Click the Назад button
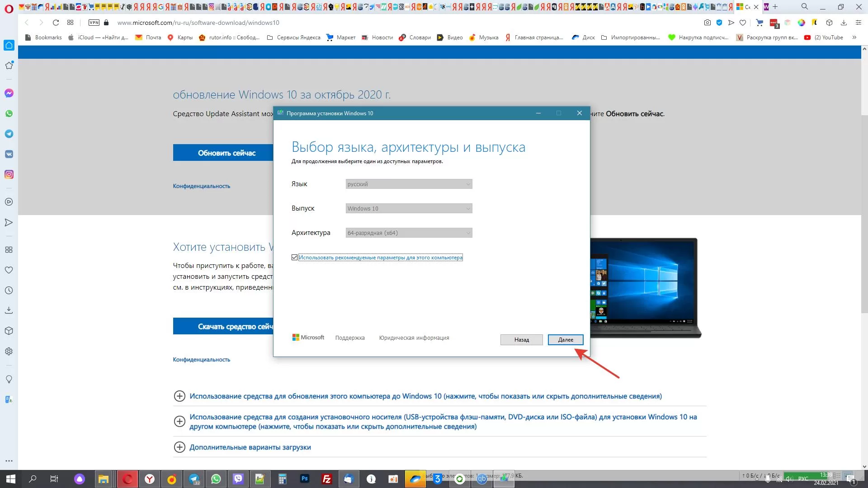This screenshot has height=488, width=868. coord(521,340)
